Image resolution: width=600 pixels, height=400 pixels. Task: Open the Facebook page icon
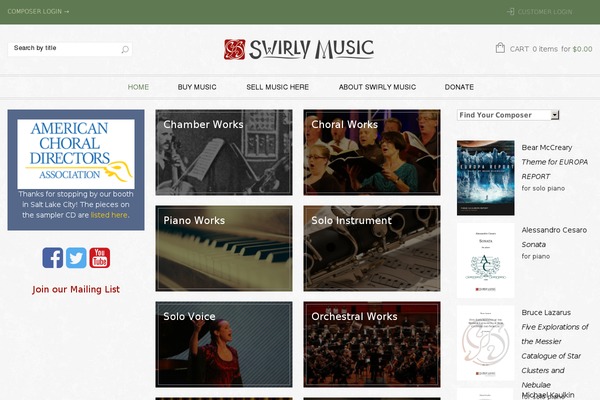53,258
